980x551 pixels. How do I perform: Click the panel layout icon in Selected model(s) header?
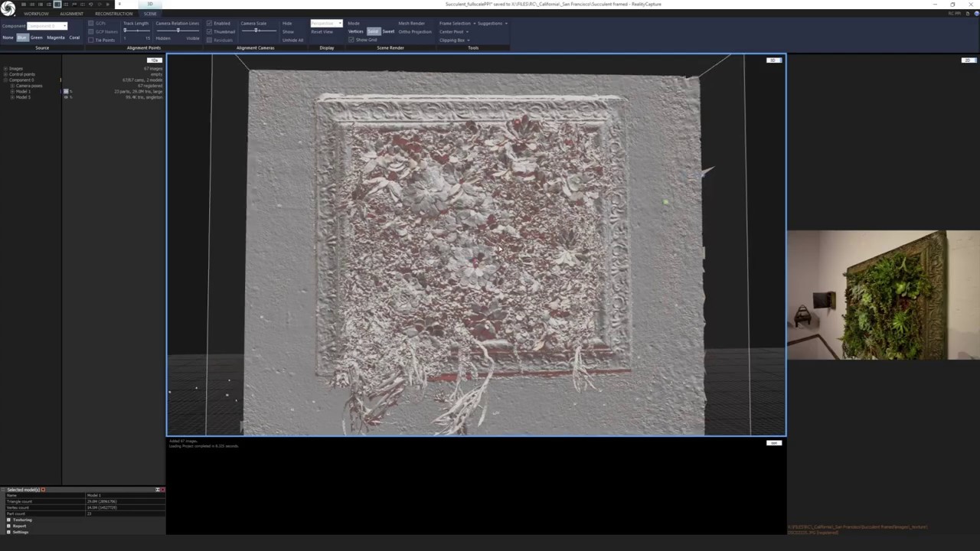157,490
